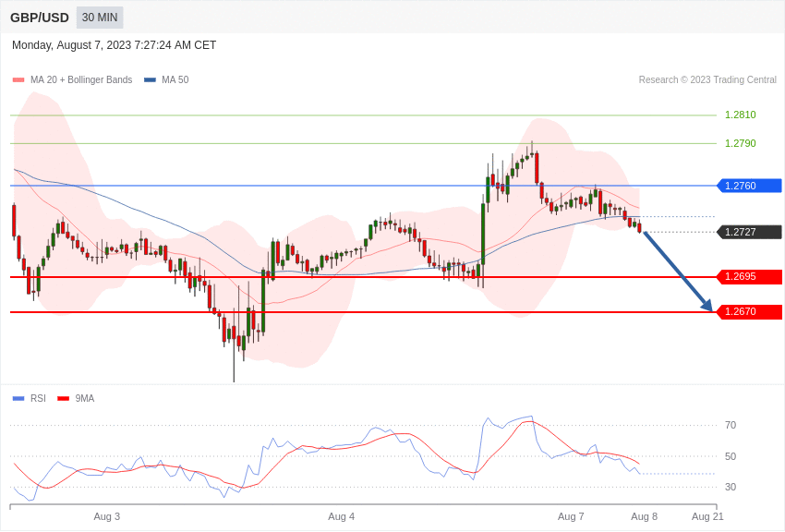
Task: Click the 30 MIN timeframe badge
Action: tap(100, 18)
